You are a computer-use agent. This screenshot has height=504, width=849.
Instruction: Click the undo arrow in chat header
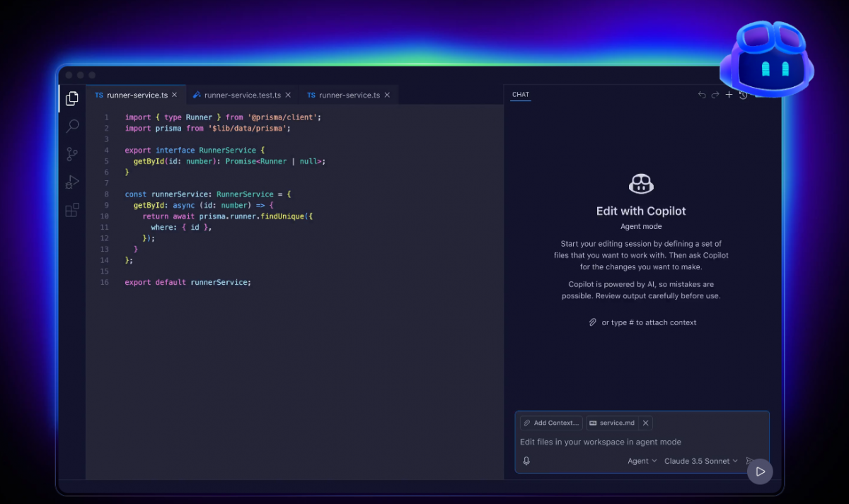click(702, 95)
